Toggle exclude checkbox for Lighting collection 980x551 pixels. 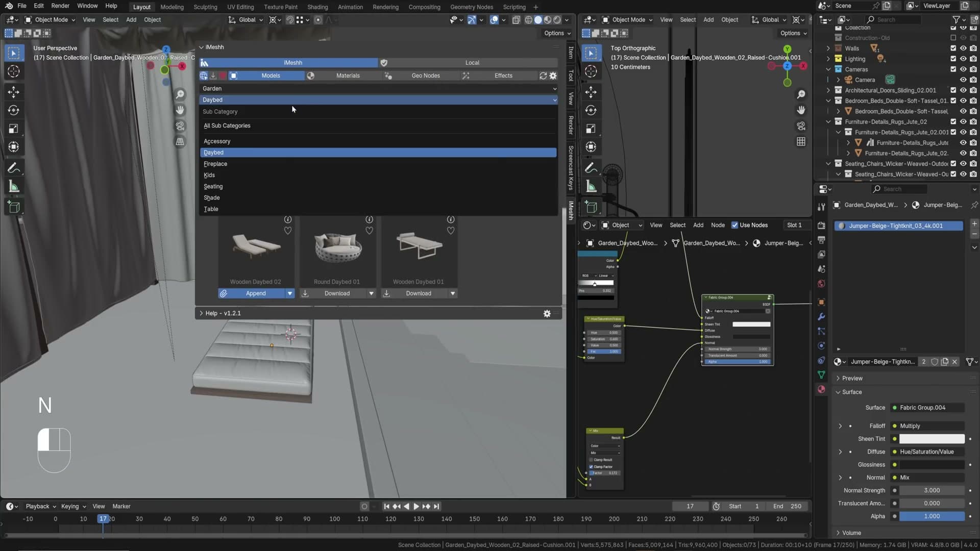953,59
